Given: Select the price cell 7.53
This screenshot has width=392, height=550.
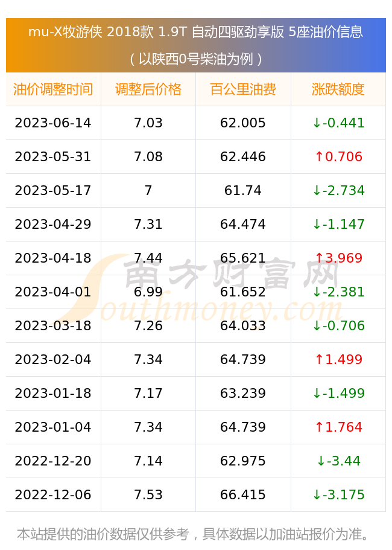Looking at the screenshot, I should (148, 494).
